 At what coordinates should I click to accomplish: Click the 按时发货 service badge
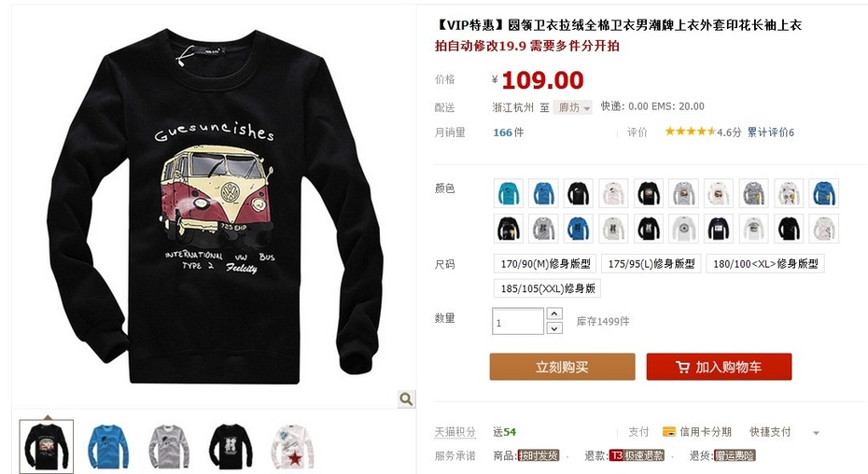(x=539, y=455)
